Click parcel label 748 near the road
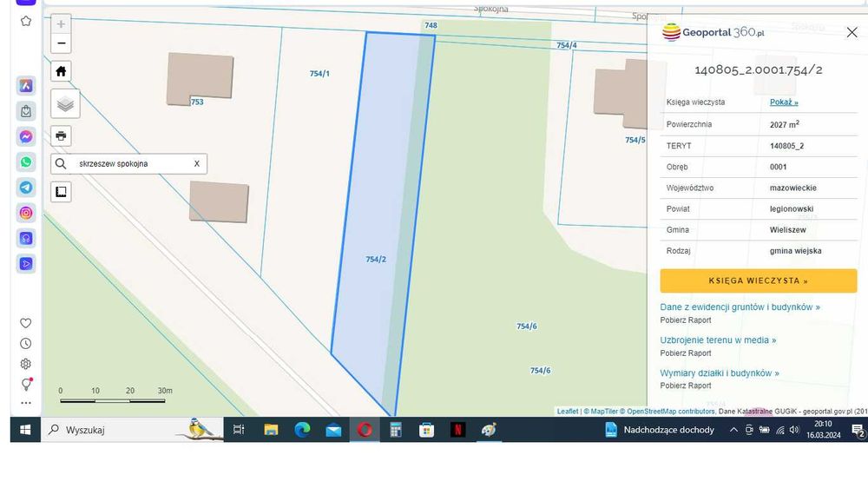The image size is (868, 488). (x=431, y=25)
